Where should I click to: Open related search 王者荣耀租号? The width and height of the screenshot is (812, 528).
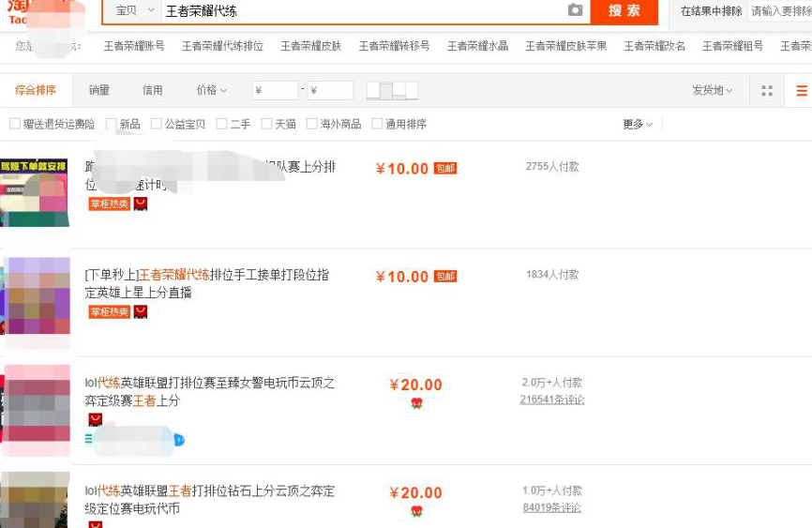[732, 46]
